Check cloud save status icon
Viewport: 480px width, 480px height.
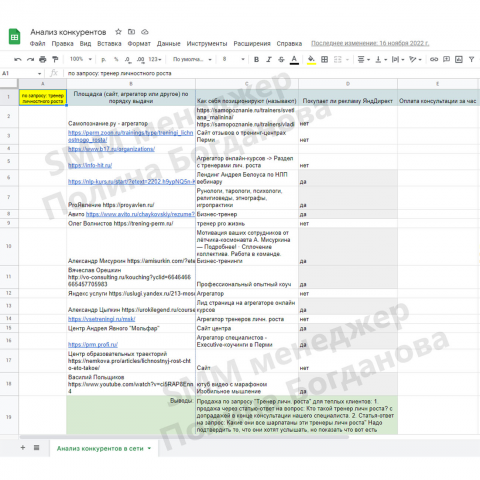coord(145,32)
